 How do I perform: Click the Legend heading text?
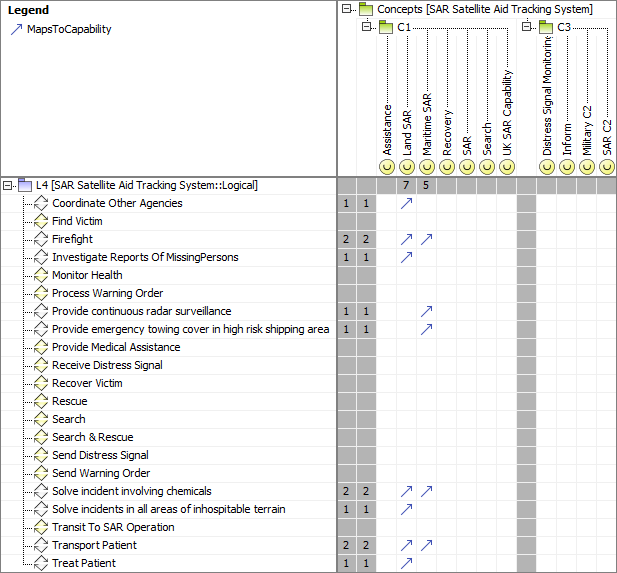click(28, 10)
